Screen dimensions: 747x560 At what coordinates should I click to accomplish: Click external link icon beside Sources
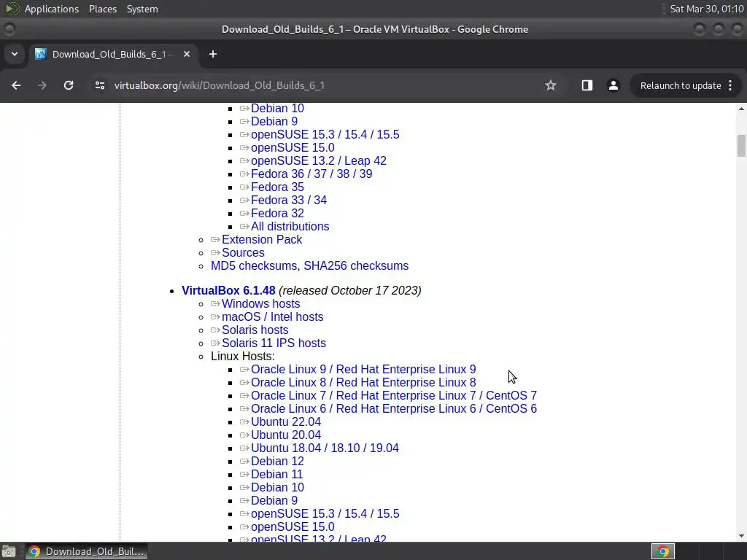click(215, 253)
